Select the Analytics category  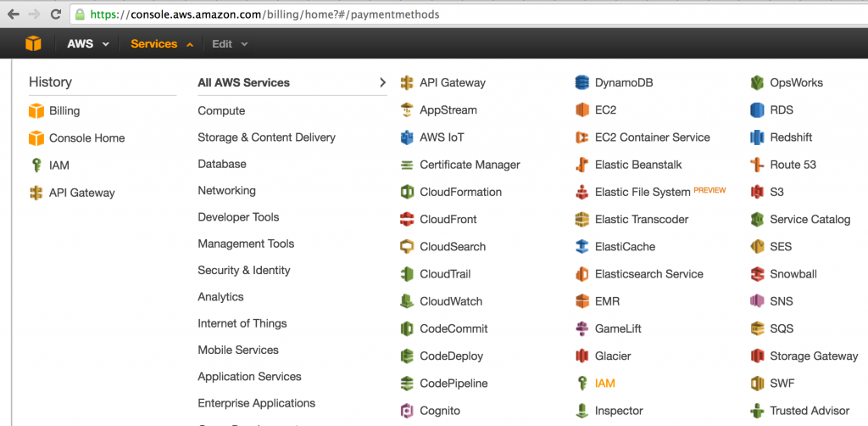221,297
